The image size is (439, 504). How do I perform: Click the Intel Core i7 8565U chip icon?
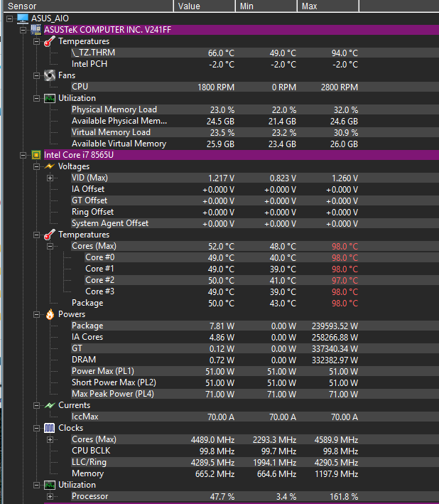point(36,155)
